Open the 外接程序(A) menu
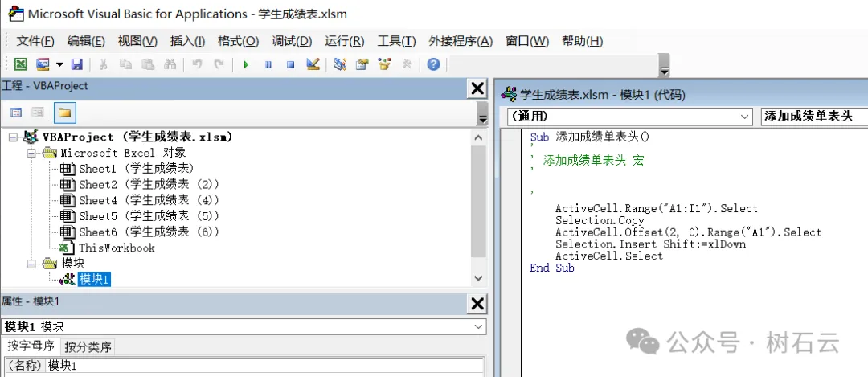The width and height of the screenshot is (868, 377). (x=461, y=41)
